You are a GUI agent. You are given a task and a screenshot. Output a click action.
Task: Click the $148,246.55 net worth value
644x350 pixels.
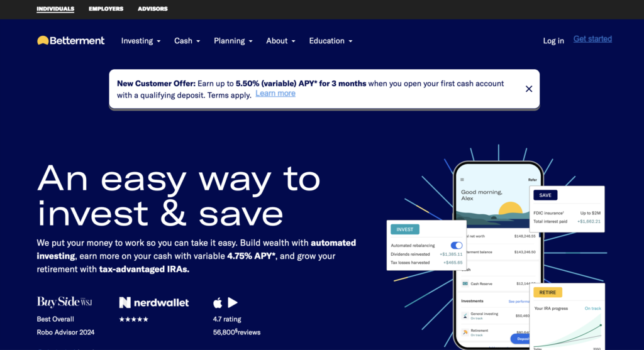point(525,236)
